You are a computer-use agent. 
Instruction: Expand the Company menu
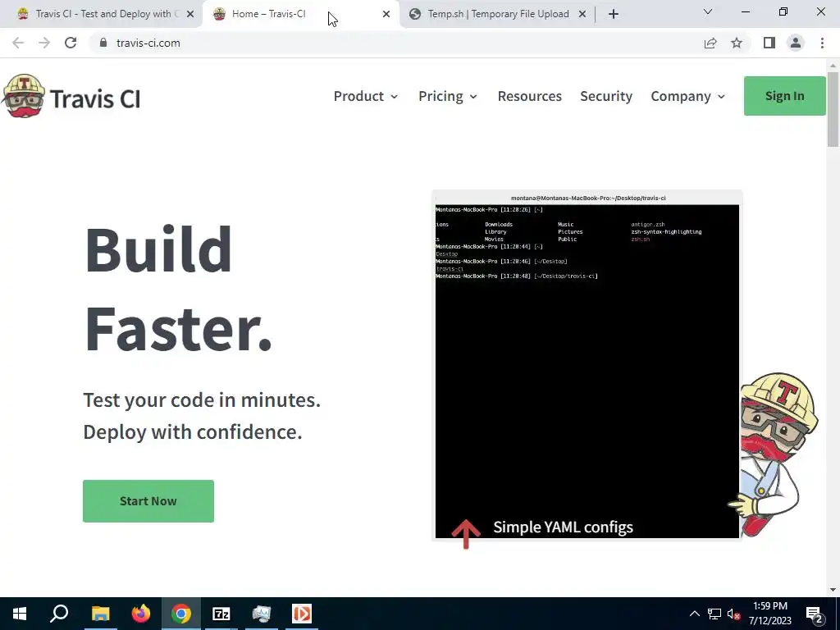point(688,97)
